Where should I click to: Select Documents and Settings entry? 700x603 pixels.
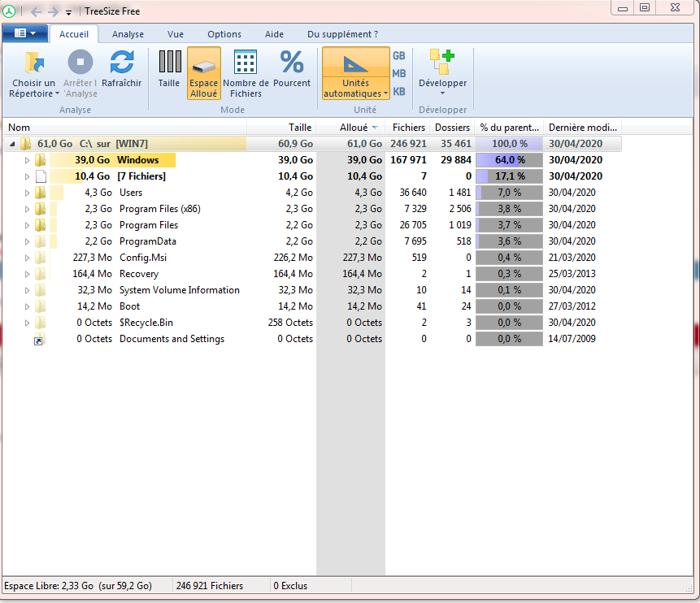click(172, 339)
